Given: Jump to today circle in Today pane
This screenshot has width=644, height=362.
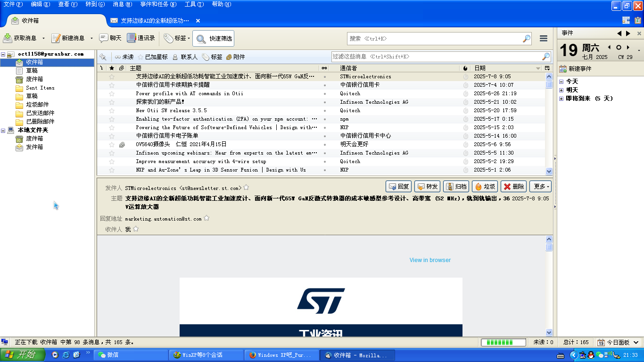Looking at the screenshot, I should (619, 47).
